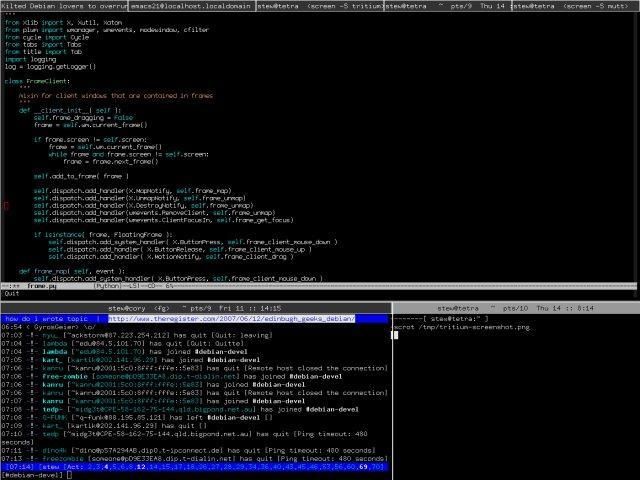The width and height of the screenshot is (640, 480).
Task: Switch to the 'screen -S mutt' tab
Action: point(576,6)
